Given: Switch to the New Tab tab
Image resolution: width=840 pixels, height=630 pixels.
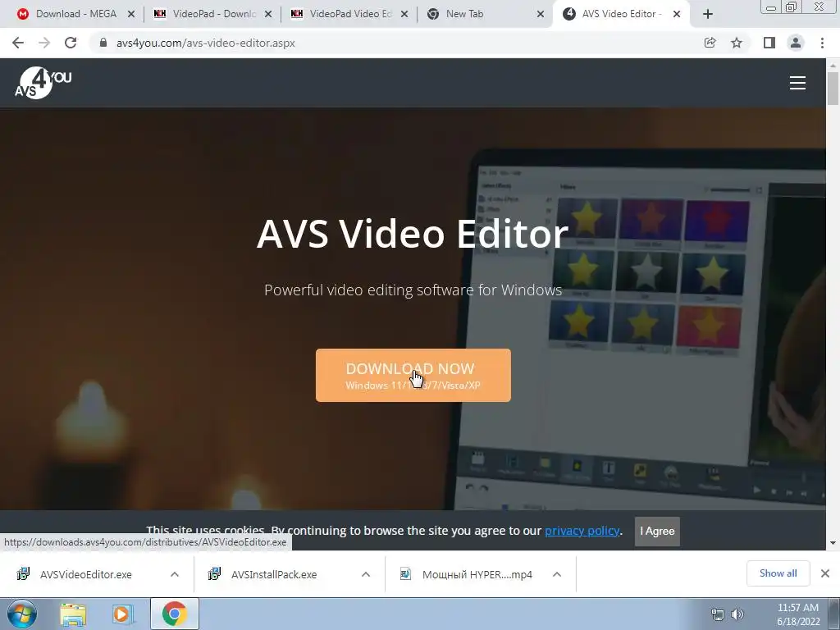Looking at the screenshot, I should pos(484,14).
